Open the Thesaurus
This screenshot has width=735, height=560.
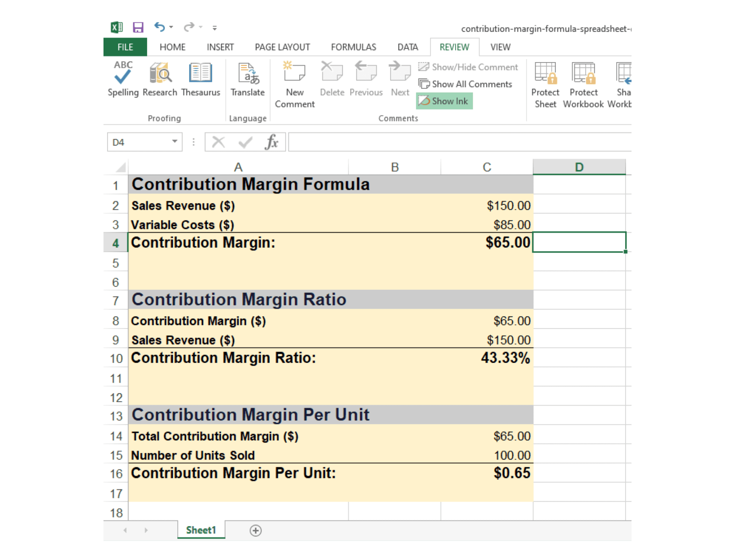tap(200, 79)
